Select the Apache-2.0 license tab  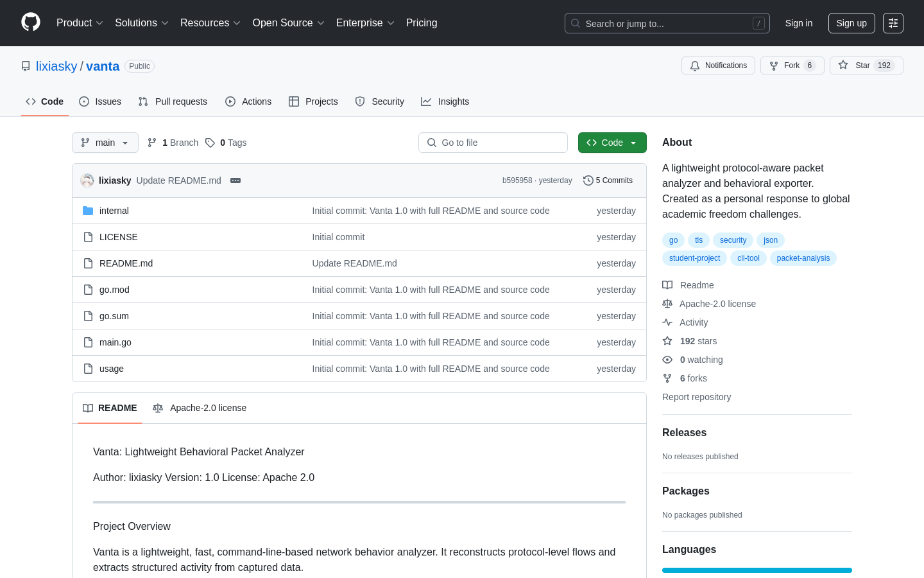coord(200,408)
